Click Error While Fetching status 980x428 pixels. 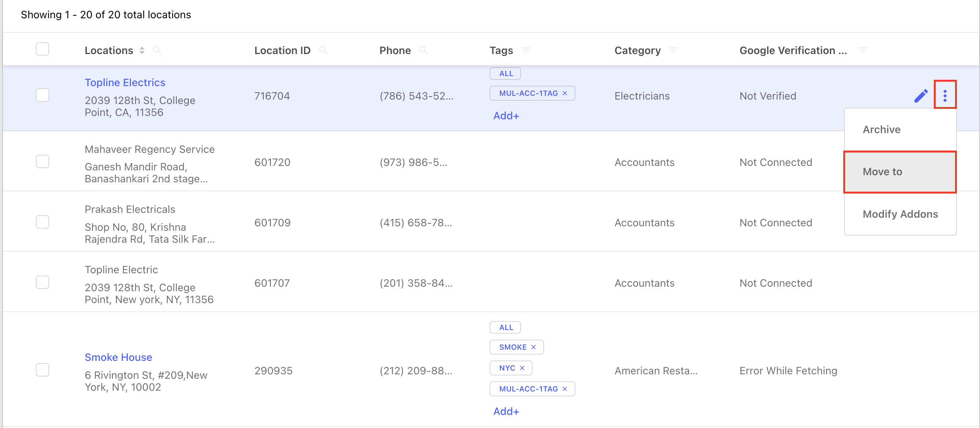coord(788,371)
